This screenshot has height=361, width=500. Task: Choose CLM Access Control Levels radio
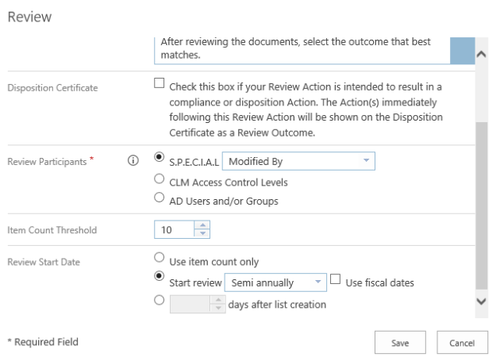[x=159, y=179]
